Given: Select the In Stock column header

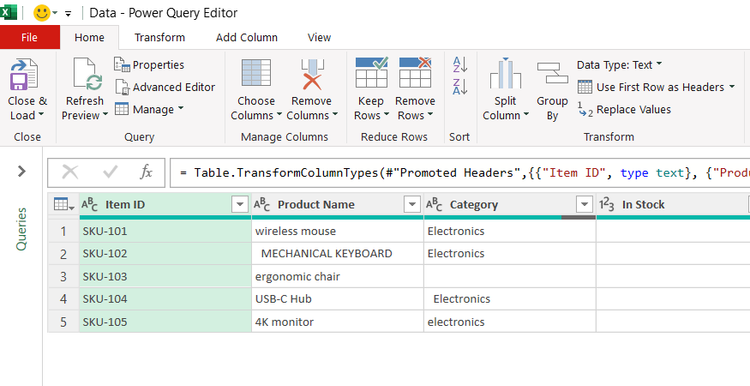Looking at the screenshot, I should (x=673, y=205).
